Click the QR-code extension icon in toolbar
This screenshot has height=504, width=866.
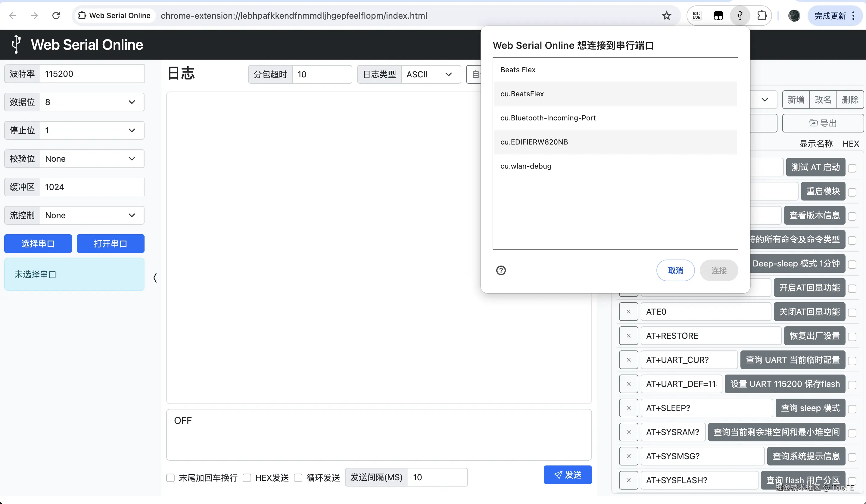pyautogui.click(x=696, y=15)
